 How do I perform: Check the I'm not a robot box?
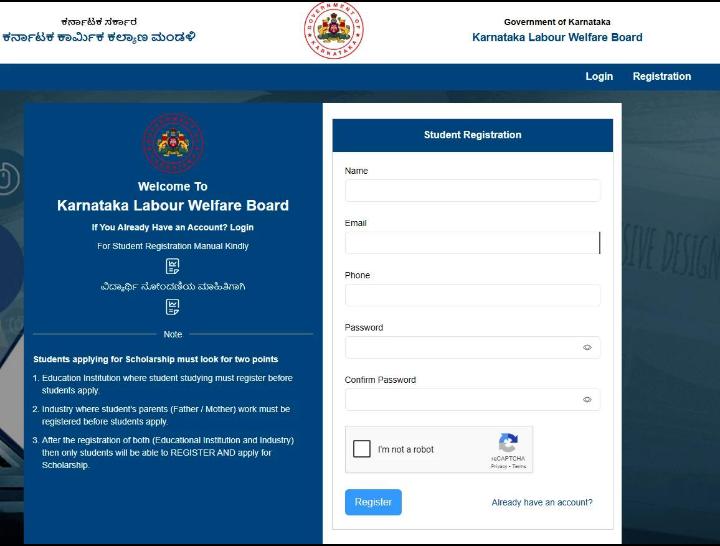click(x=362, y=449)
